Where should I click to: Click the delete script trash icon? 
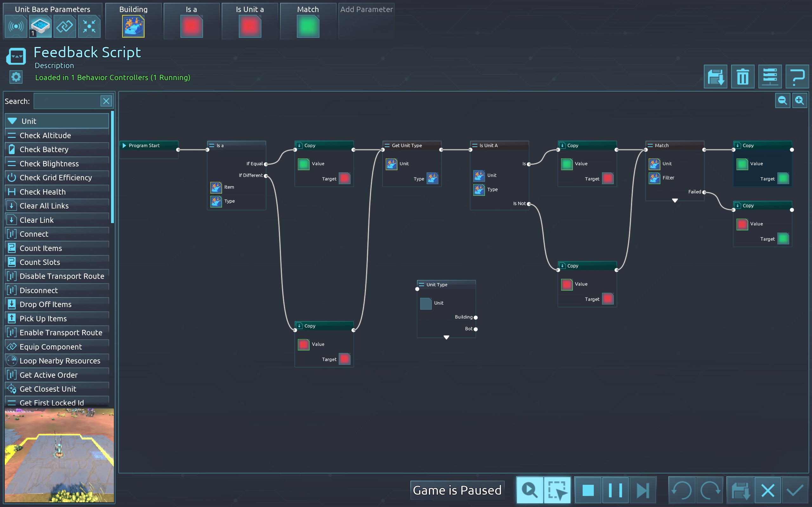pos(742,77)
